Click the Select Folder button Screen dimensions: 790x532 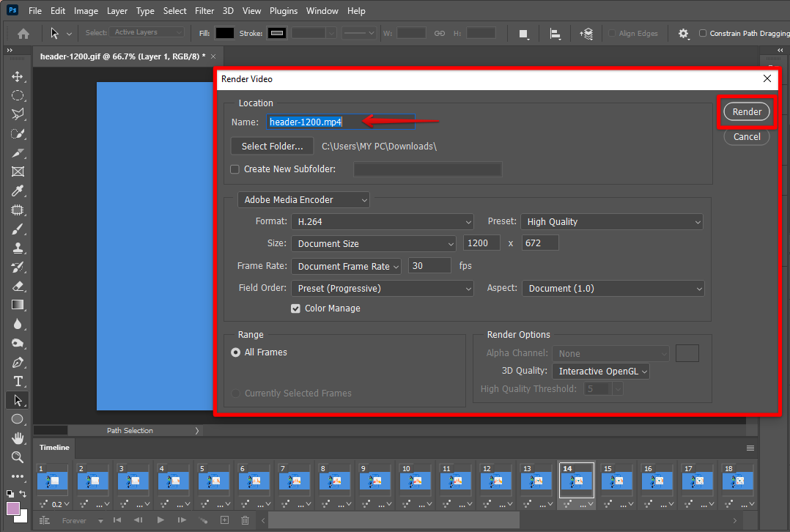tap(272, 147)
